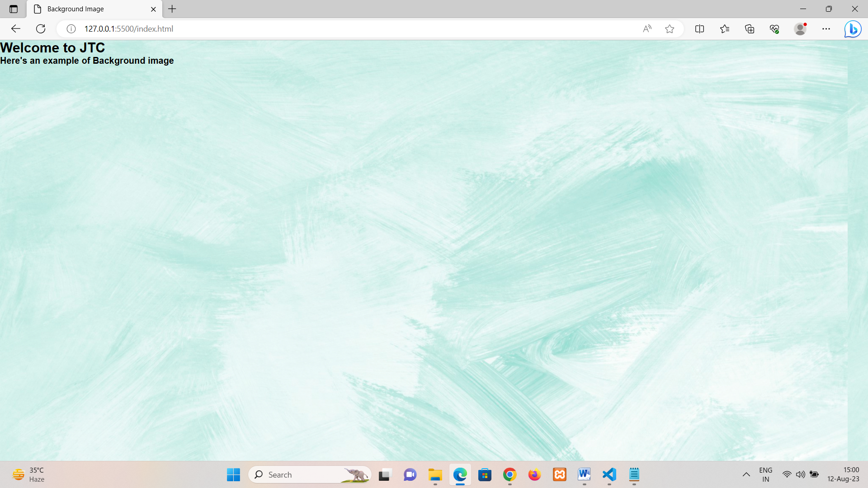Viewport: 868px width, 488px height.
Task: Open File Explorer from taskbar
Action: click(435, 475)
